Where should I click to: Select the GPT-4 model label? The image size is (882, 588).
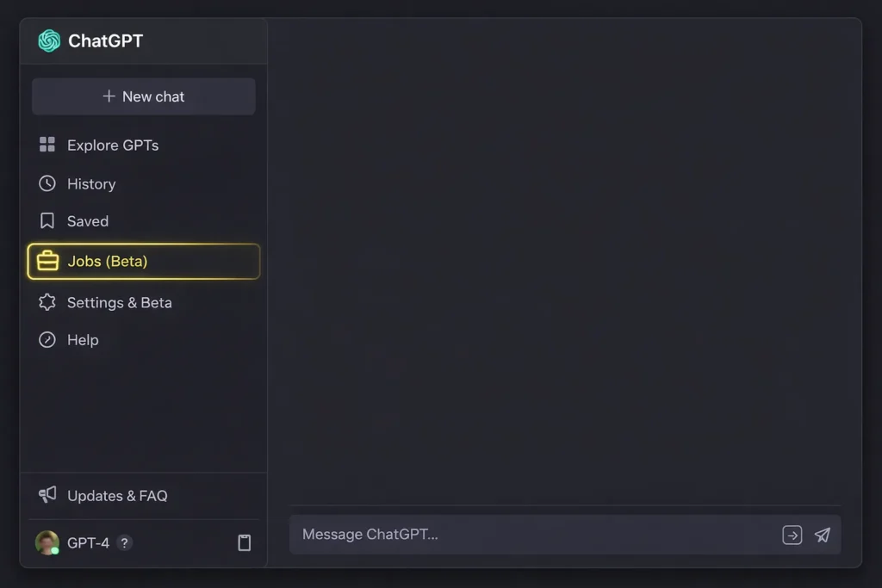pyautogui.click(x=88, y=543)
